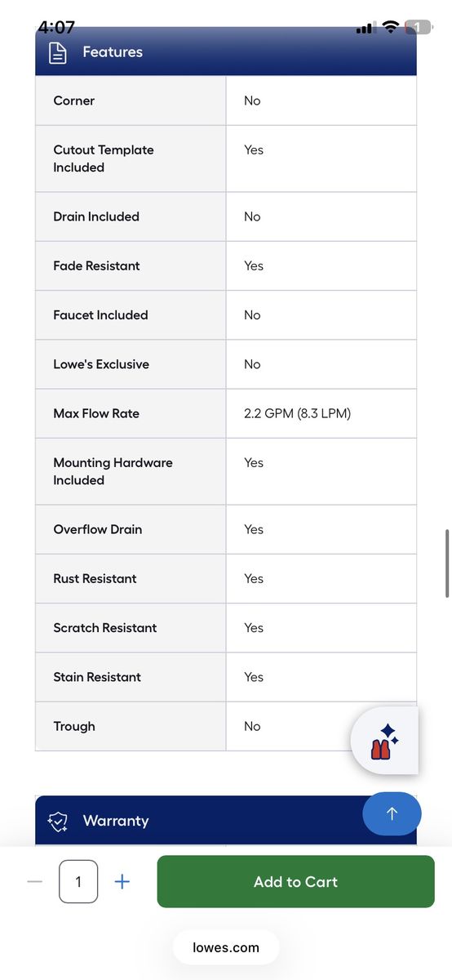Image resolution: width=452 pixels, height=980 pixels.
Task: Expand the Warranty section header
Action: click(226, 821)
